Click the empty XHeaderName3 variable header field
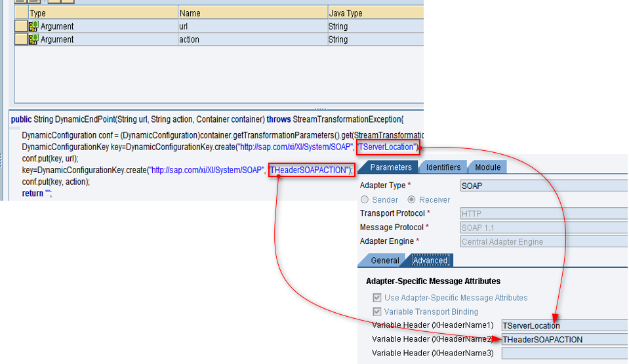This screenshot has width=629, height=364. click(563, 353)
